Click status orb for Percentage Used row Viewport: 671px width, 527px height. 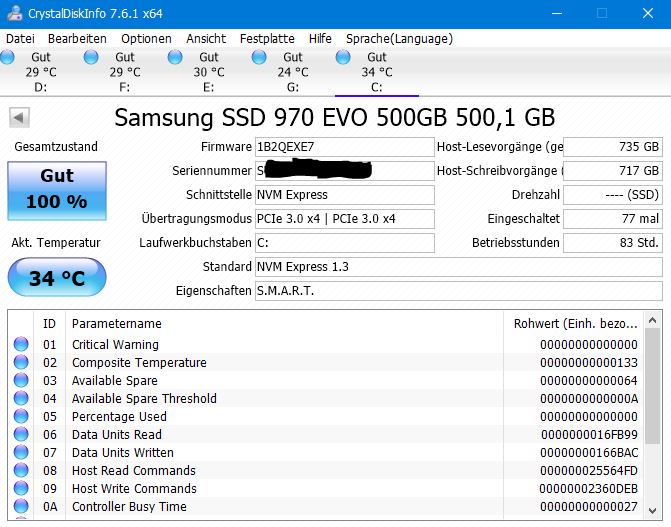21,416
